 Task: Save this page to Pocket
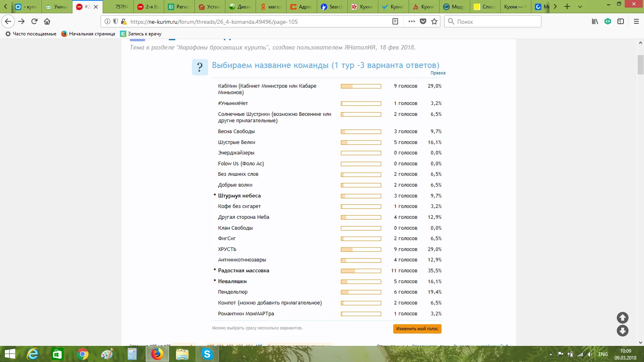point(423,21)
